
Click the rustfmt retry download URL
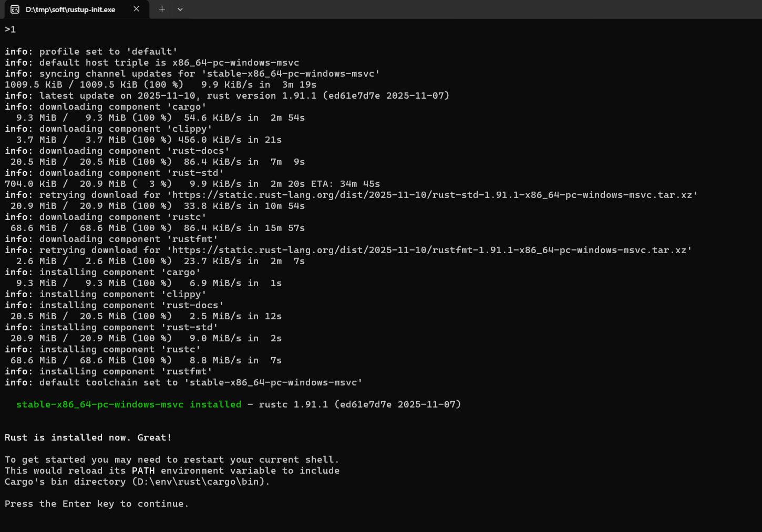coord(429,250)
